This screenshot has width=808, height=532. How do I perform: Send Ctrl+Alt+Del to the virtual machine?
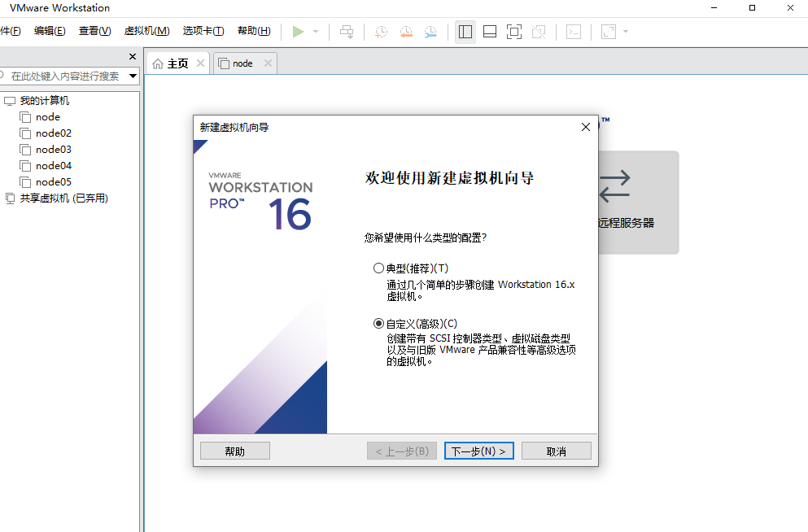coord(347,32)
